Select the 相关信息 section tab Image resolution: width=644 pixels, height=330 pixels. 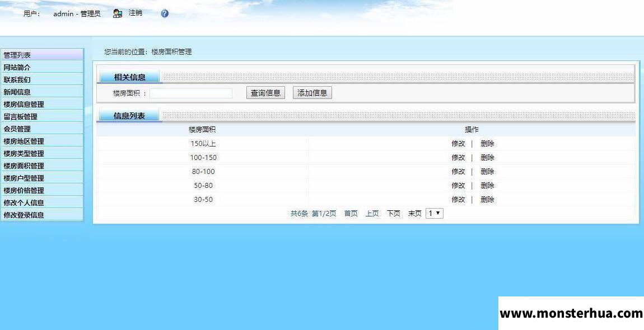pyautogui.click(x=130, y=77)
